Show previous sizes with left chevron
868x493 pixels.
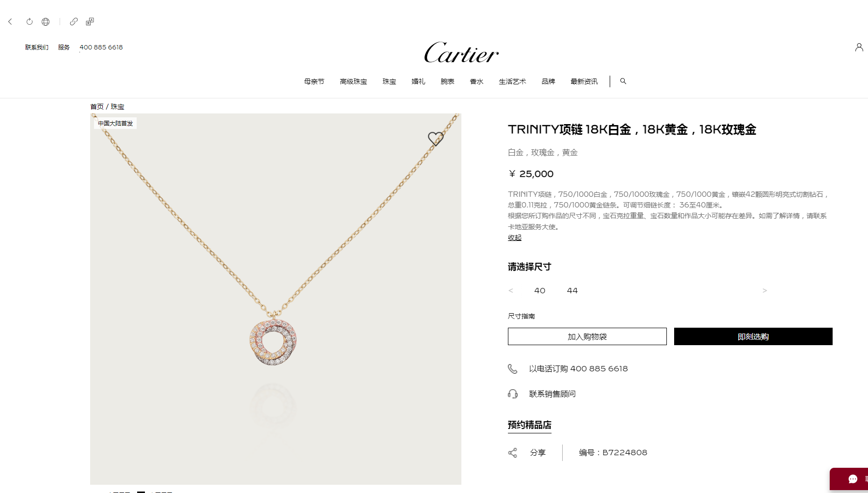[511, 290]
